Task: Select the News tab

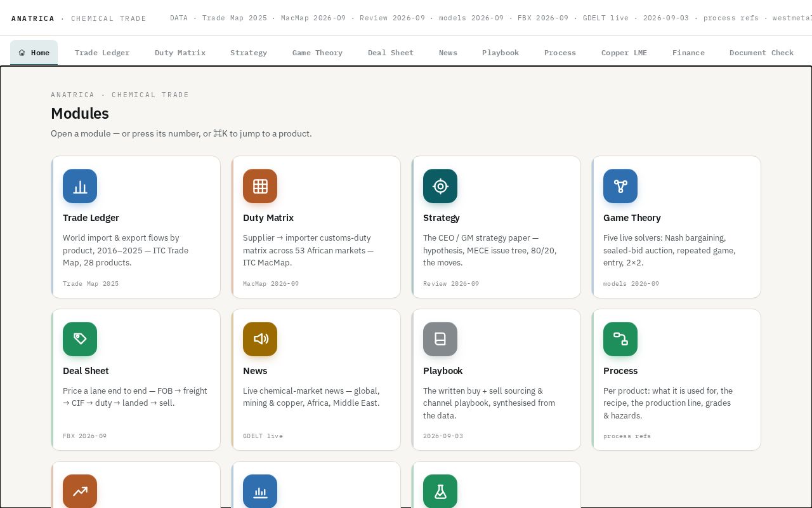Action: click(x=448, y=53)
